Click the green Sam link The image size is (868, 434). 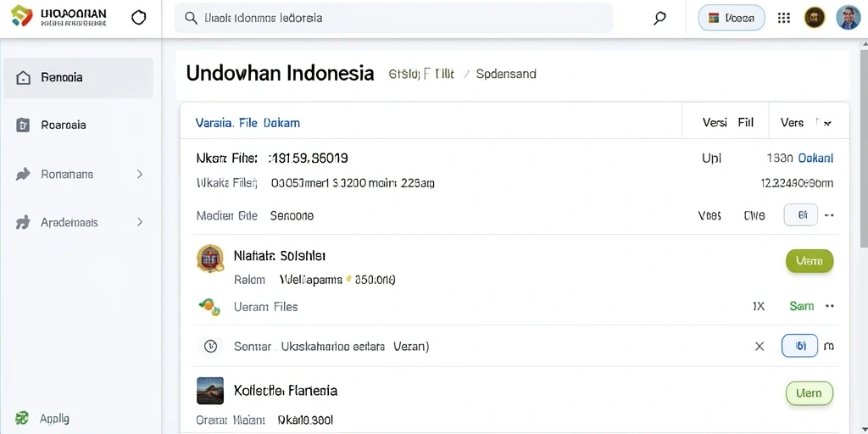tap(802, 305)
